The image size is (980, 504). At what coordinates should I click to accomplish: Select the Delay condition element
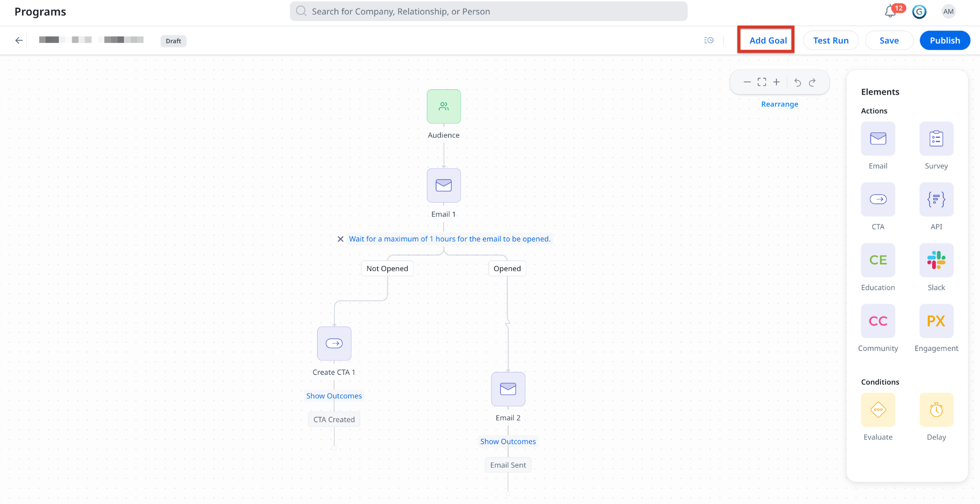936,410
